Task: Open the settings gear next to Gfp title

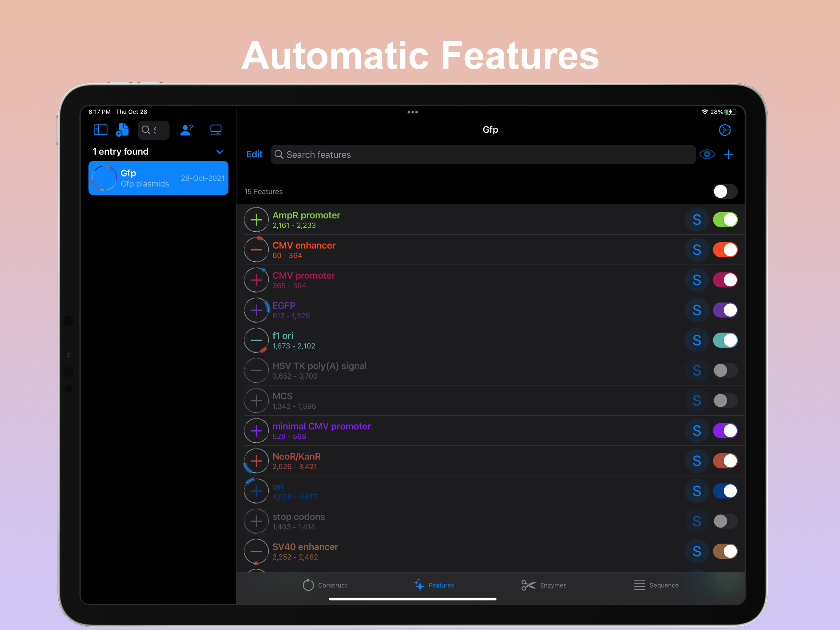Action: pyautogui.click(x=725, y=130)
